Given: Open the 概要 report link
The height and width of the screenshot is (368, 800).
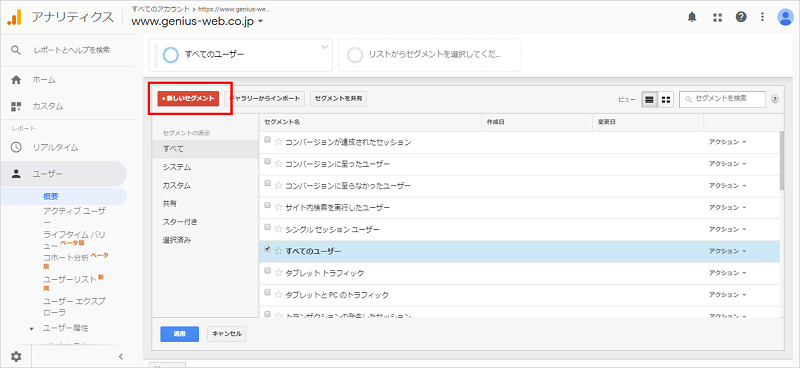Looking at the screenshot, I should (x=51, y=197).
